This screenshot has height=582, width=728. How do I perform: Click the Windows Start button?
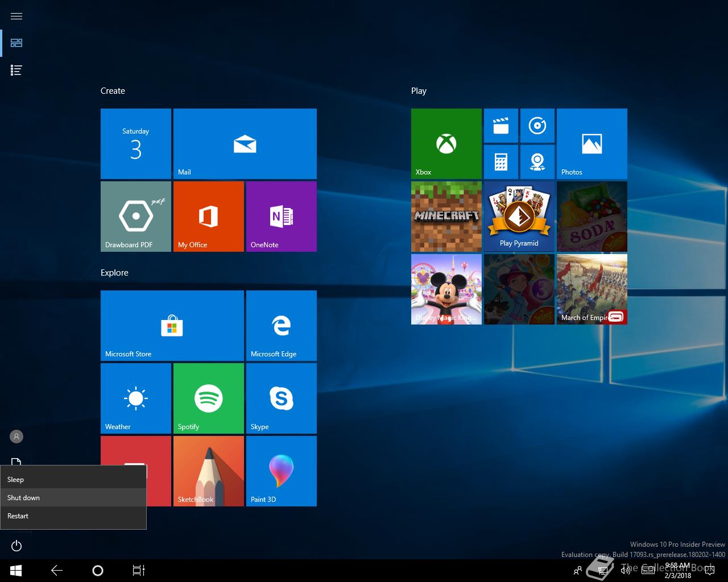point(16,571)
